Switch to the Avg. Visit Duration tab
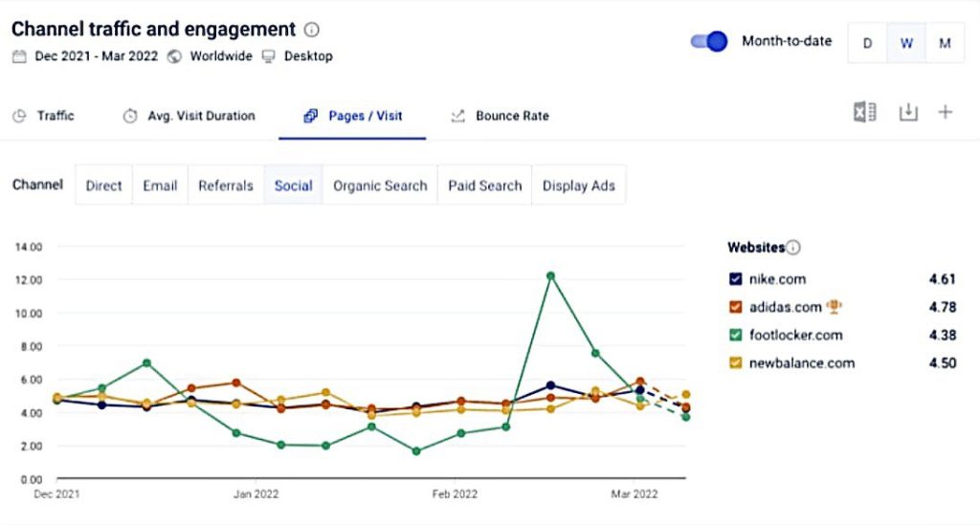 pos(189,116)
